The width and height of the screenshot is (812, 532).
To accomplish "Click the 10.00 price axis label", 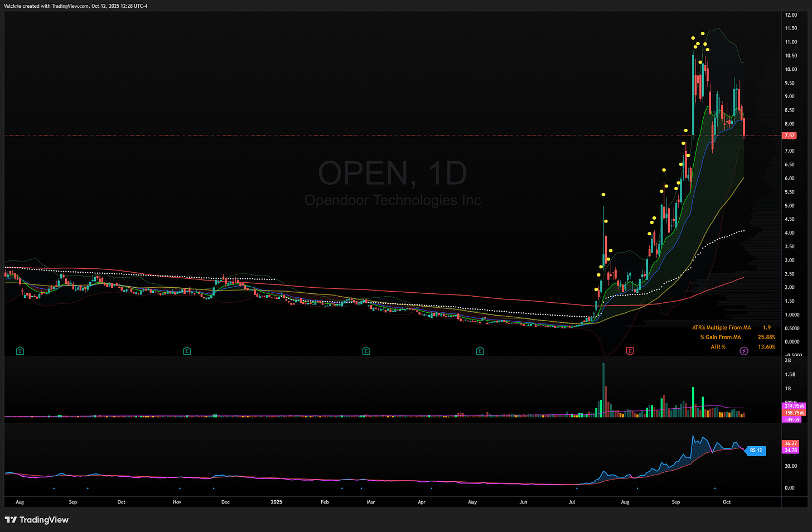I will pyautogui.click(x=791, y=70).
